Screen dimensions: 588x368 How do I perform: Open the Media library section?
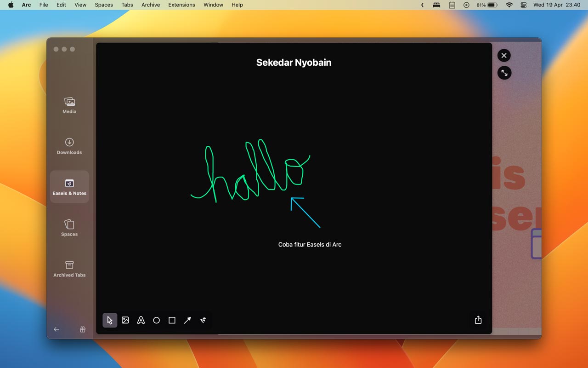tap(69, 105)
